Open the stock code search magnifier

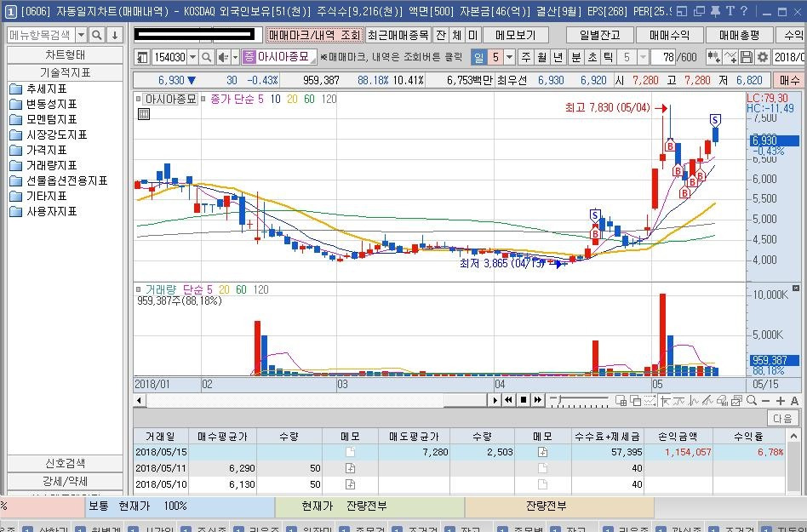point(206,57)
